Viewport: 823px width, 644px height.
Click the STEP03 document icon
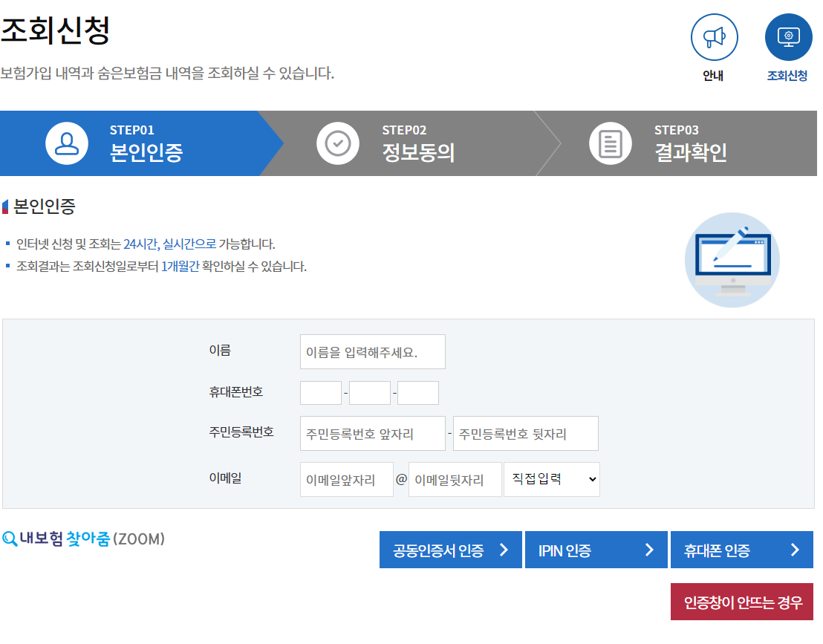[x=610, y=143]
